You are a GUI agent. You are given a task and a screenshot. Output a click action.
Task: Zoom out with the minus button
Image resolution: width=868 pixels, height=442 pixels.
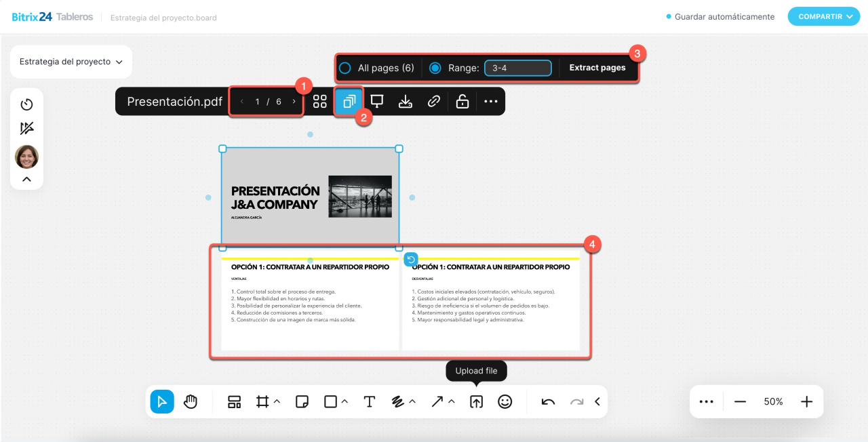click(x=740, y=402)
